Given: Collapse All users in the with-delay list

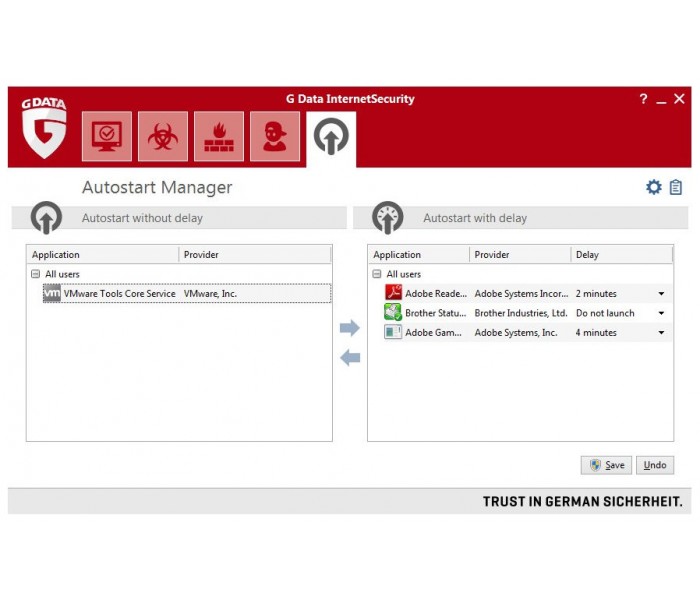Looking at the screenshot, I should [x=377, y=274].
